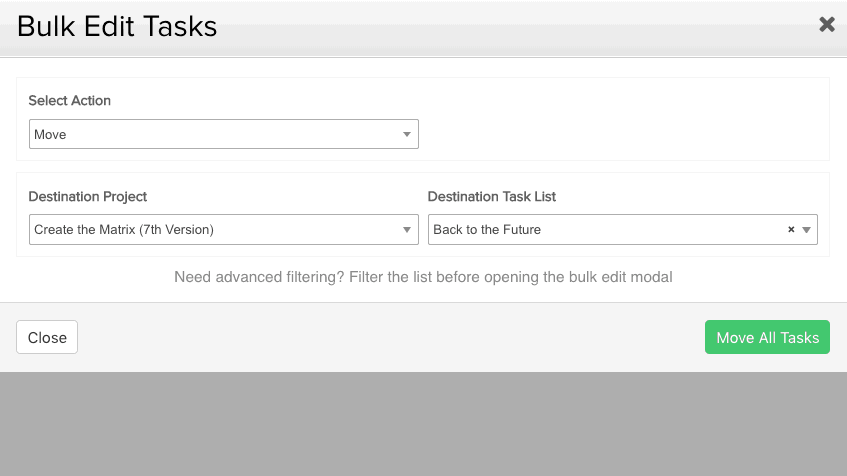This screenshot has height=476, width=847.
Task: Click the Bulk Edit Tasks title
Action: coord(117,26)
